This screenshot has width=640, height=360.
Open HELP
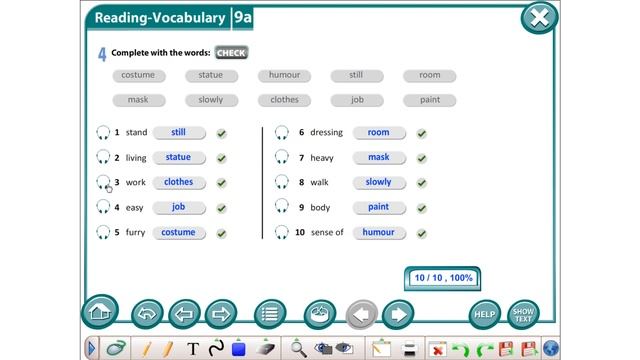tap(484, 314)
